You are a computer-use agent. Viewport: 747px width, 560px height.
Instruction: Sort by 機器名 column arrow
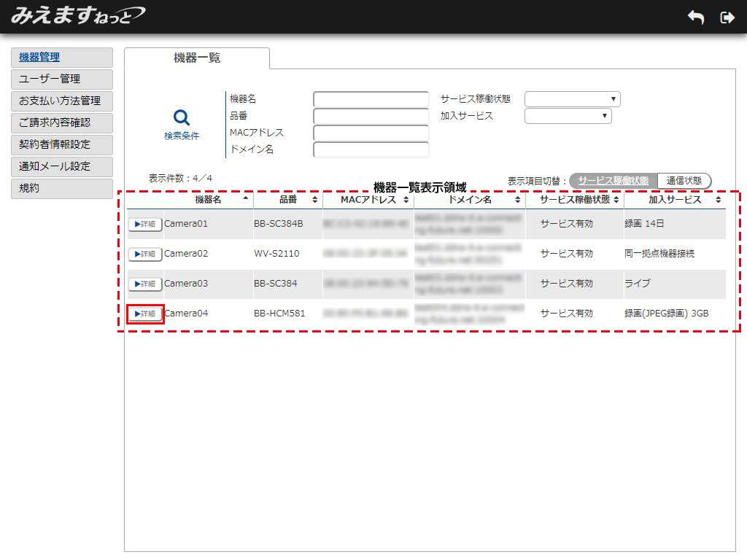coord(246,199)
